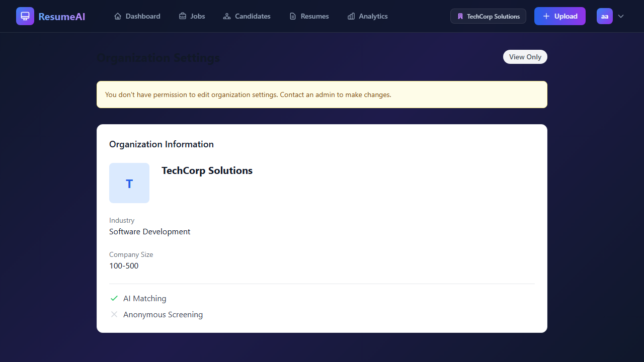Image resolution: width=644 pixels, height=362 pixels.
Task: Click the ResumeAI monitor logo icon
Action: point(25,16)
